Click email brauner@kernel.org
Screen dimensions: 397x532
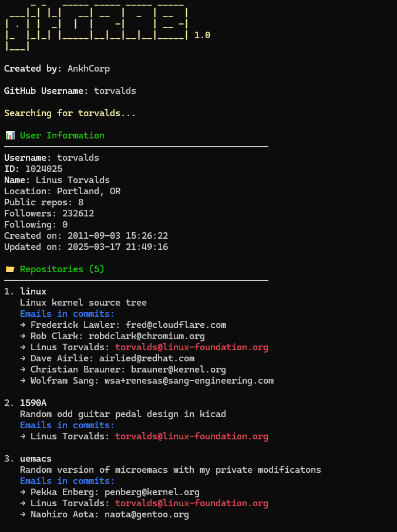tap(179, 370)
